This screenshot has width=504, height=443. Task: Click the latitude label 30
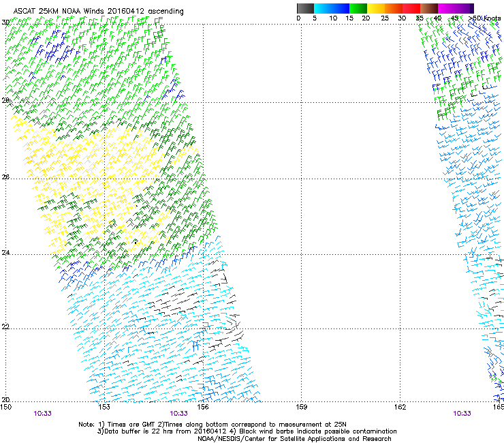pyautogui.click(x=5, y=22)
